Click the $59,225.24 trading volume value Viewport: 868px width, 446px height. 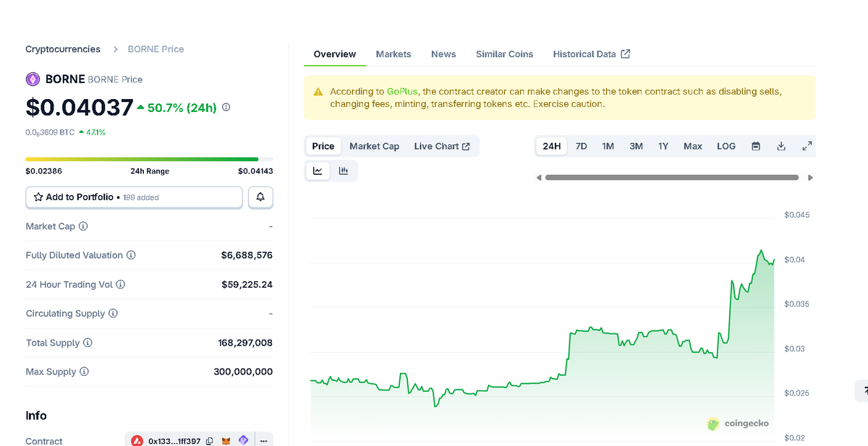pos(247,284)
